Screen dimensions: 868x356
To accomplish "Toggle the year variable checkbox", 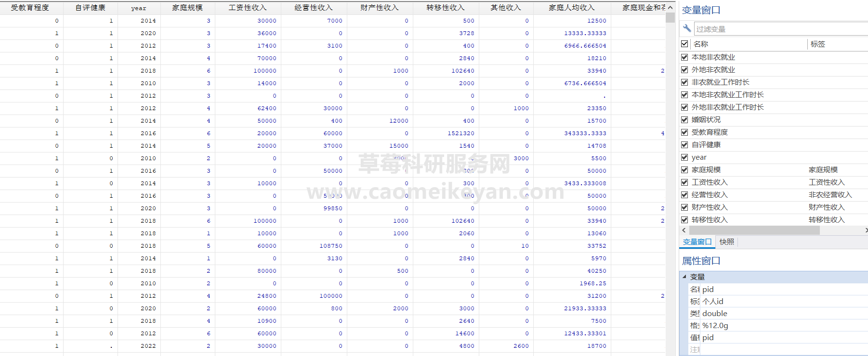I will pos(684,157).
